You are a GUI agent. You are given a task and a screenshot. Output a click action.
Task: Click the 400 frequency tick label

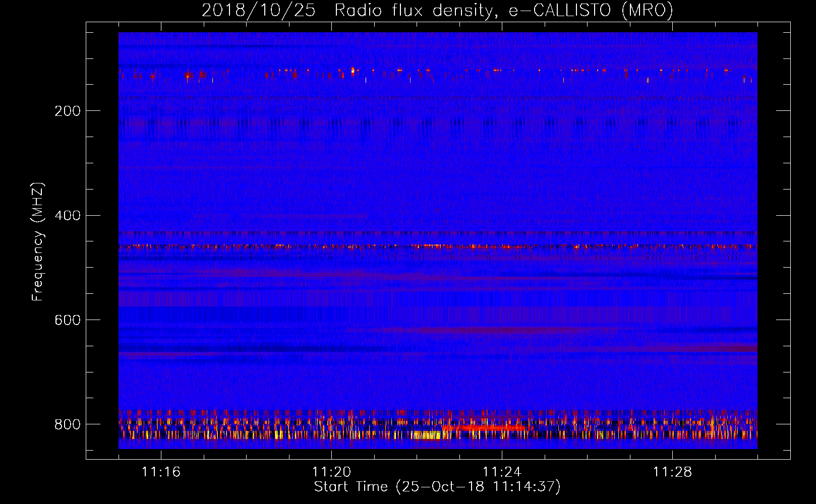click(67, 216)
